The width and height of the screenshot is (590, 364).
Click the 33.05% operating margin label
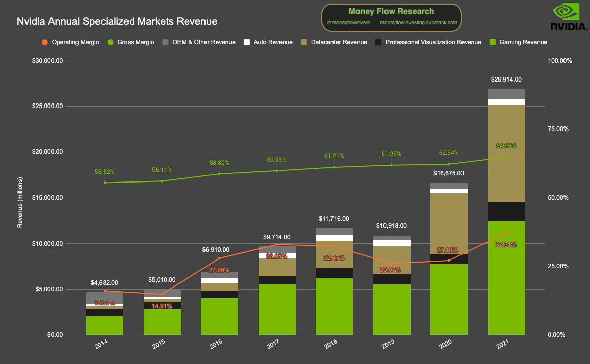[276, 256]
